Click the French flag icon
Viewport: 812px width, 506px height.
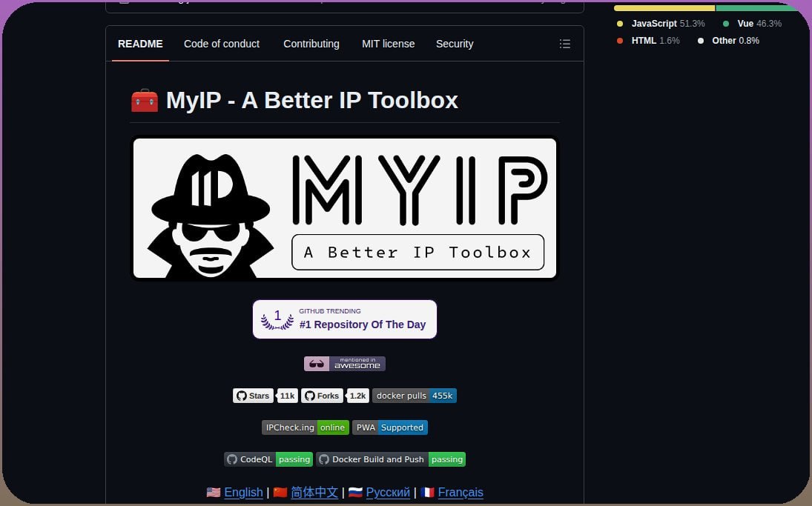click(x=427, y=493)
